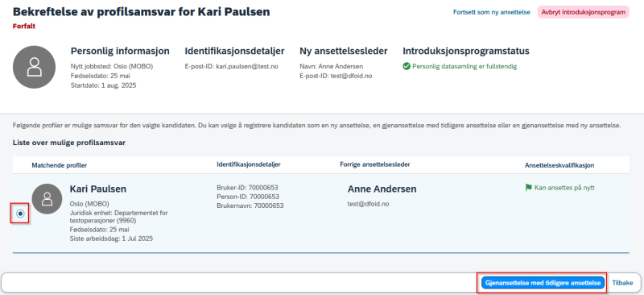Click the Introduksjonsprogramstatus heading
Screen dimensions: 644x295
[466, 52]
